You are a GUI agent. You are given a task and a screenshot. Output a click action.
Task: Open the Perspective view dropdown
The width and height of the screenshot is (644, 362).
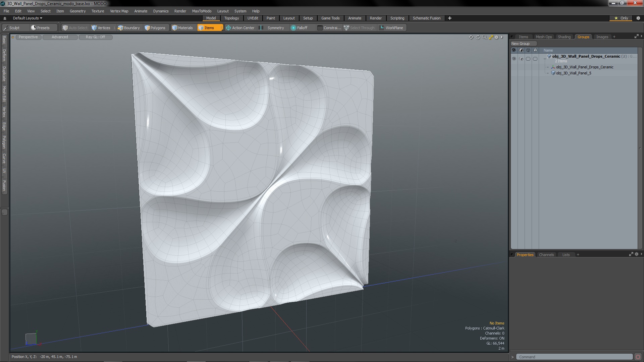(x=28, y=37)
